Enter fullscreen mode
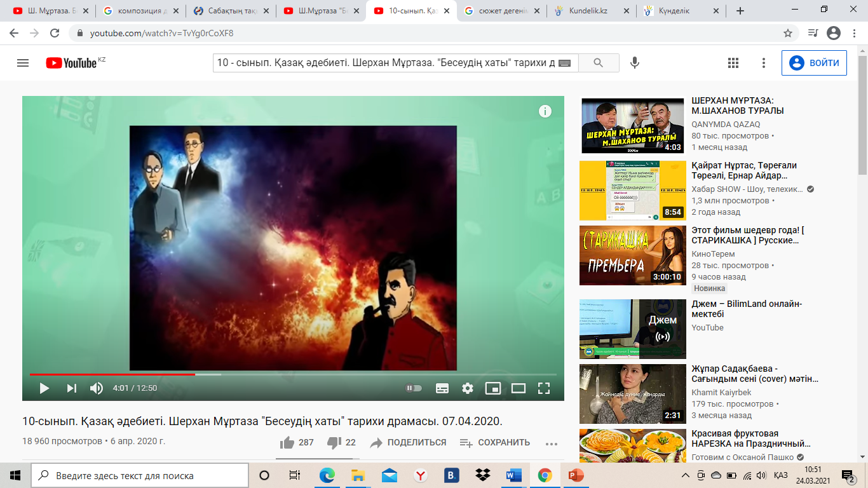868x488 pixels. coord(544,388)
